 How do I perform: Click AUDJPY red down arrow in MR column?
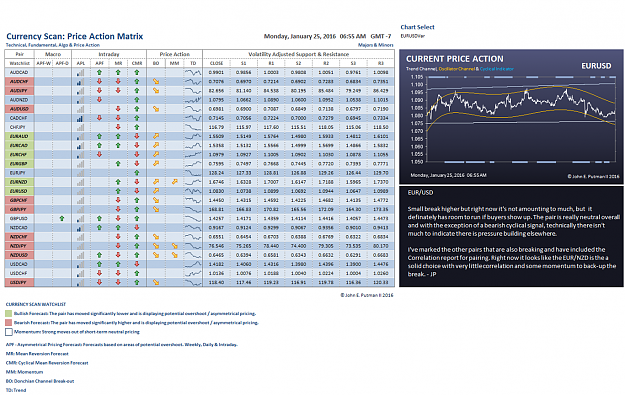coord(118,90)
